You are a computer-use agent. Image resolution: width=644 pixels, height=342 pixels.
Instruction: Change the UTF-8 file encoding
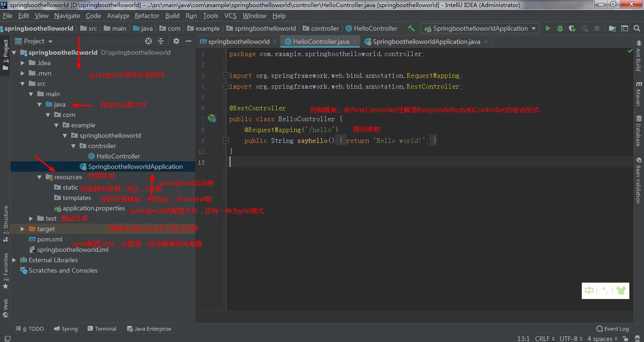(570, 339)
